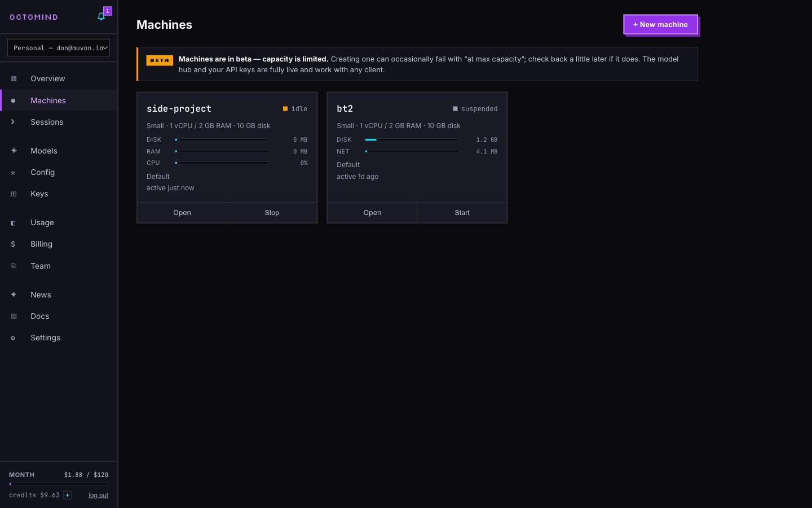The image size is (812, 508).
Task: Click the orange idle status indicator
Action: click(285, 109)
